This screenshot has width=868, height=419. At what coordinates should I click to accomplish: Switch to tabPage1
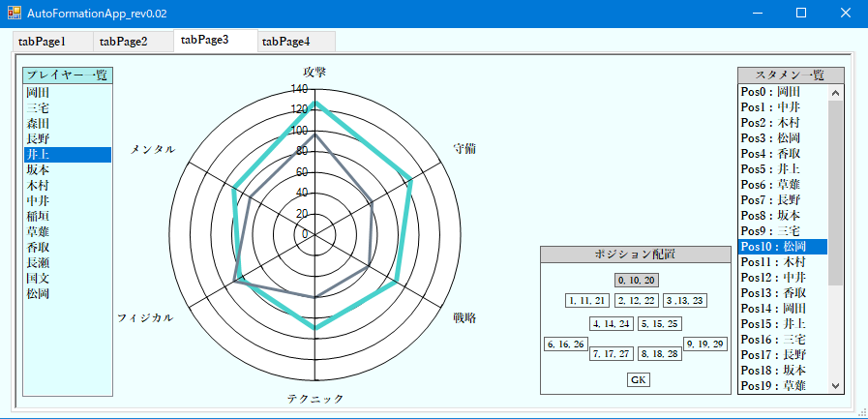point(52,42)
